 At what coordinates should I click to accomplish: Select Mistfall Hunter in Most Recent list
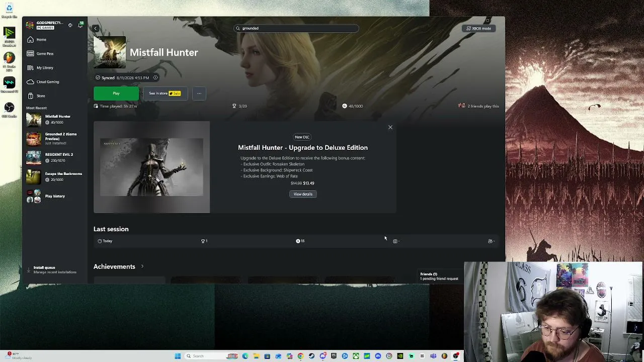coord(54,120)
